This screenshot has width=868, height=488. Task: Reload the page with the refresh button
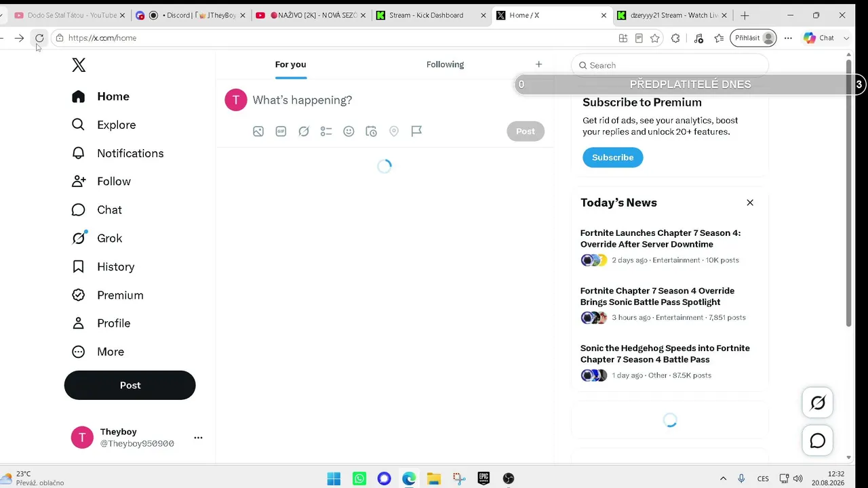[x=39, y=38]
